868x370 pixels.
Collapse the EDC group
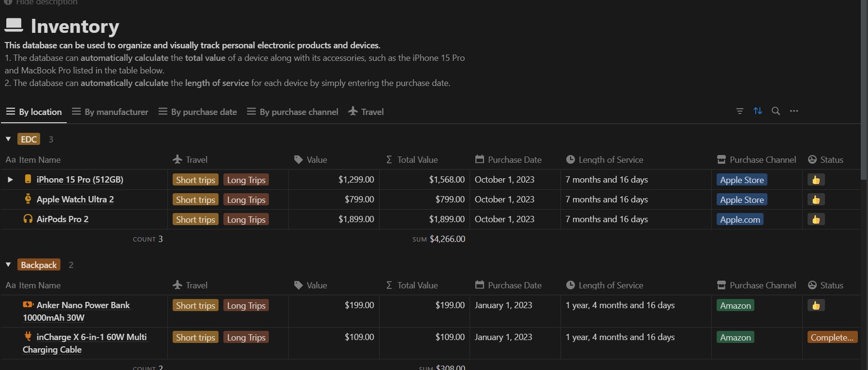tap(8, 139)
